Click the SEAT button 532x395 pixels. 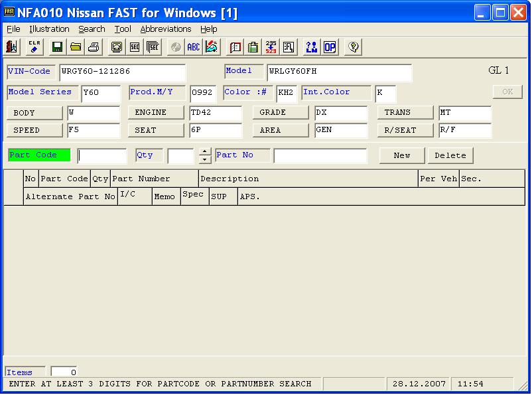[x=156, y=130]
